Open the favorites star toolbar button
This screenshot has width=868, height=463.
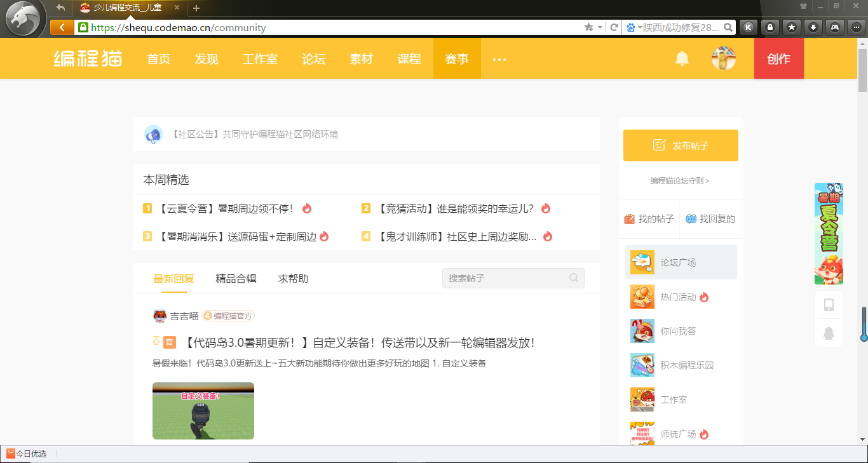[792, 27]
